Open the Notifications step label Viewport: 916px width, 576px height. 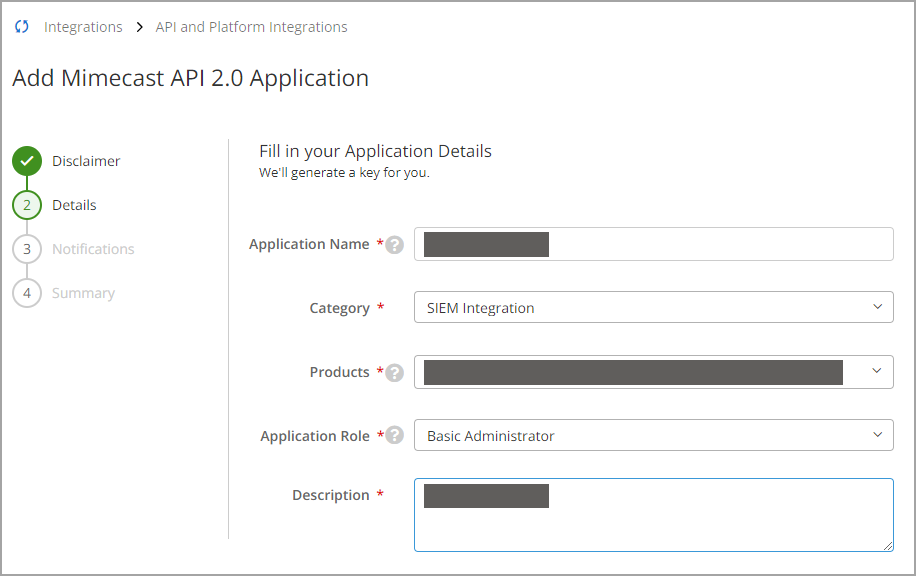click(93, 249)
